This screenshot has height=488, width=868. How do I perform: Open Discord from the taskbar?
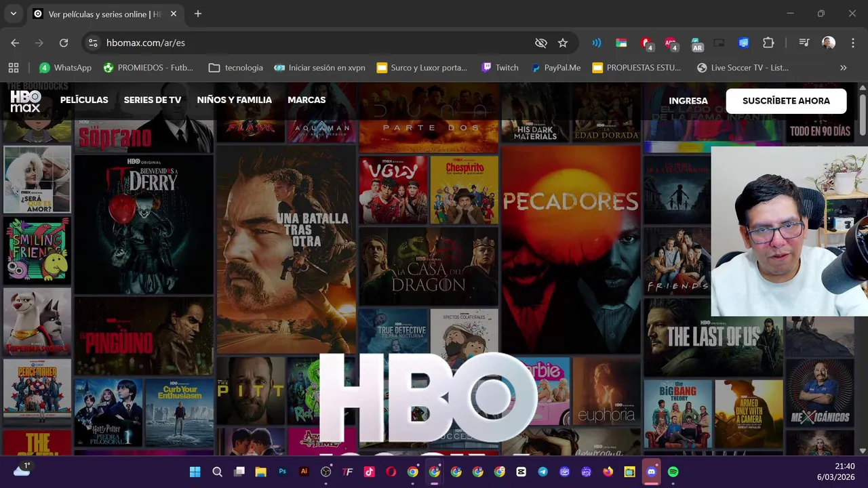pyautogui.click(x=652, y=472)
